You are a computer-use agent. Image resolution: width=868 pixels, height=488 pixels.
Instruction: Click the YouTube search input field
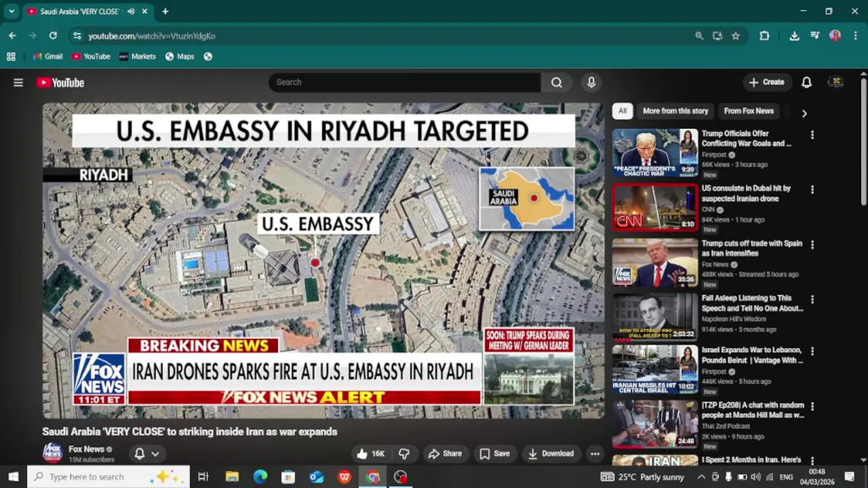pyautogui.click(x=405, y=83)
